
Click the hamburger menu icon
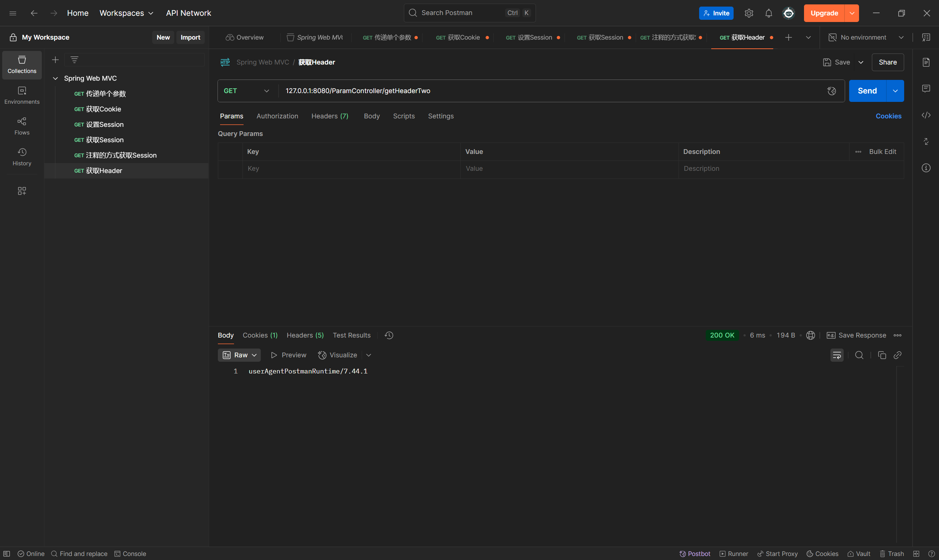12,13
